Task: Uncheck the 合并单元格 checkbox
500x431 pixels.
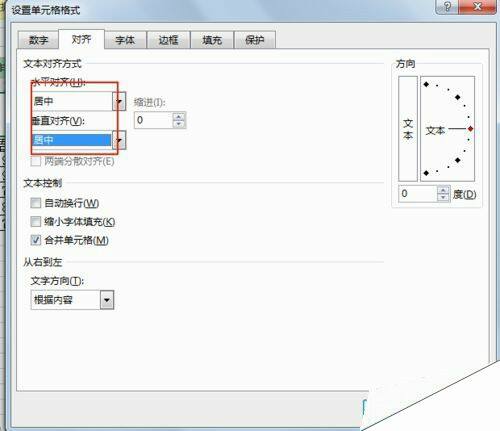Action: (36, 240)
